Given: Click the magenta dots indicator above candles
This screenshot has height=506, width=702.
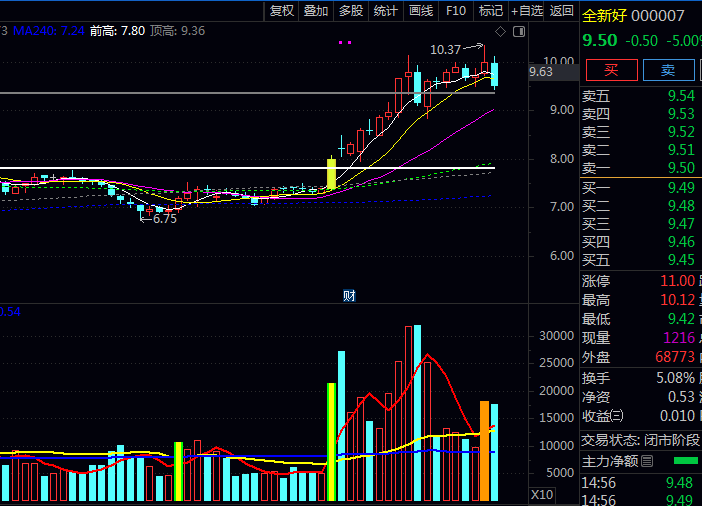Looking at the screenshot, I should click(x=346, y=43).
